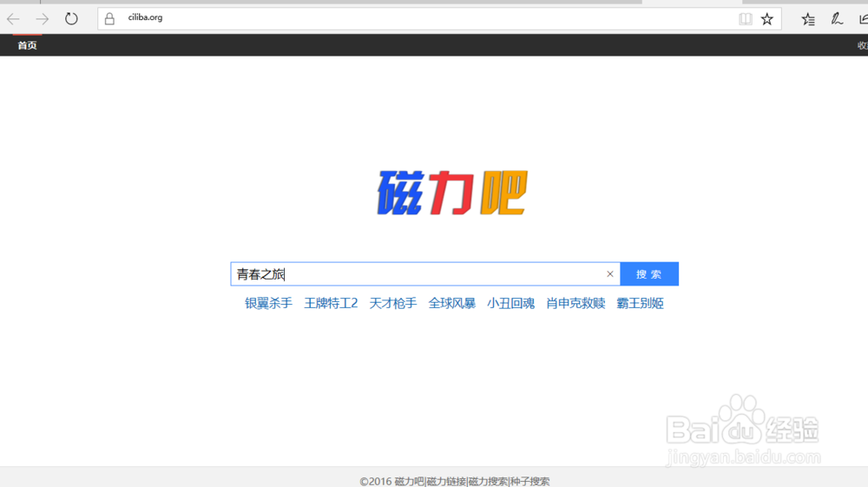Clear search text with X icon
The image size is (868, 487).
(x=609, y=274)
